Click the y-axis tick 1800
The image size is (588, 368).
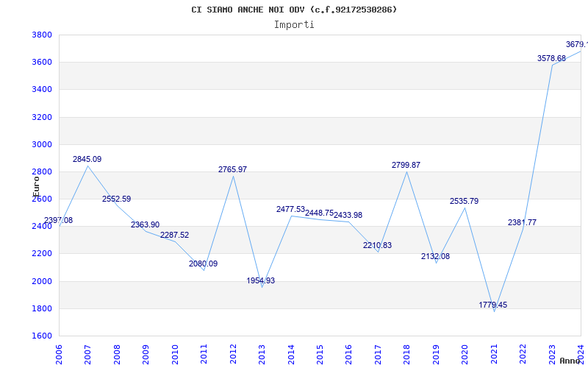tap(42, 308)
